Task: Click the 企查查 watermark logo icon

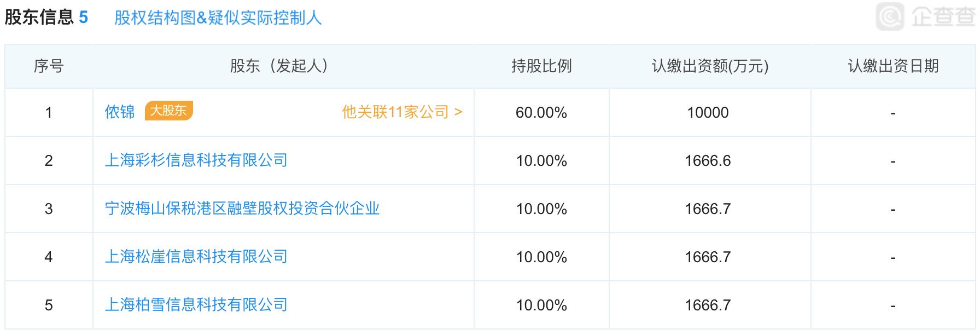Action: (890, 16)
